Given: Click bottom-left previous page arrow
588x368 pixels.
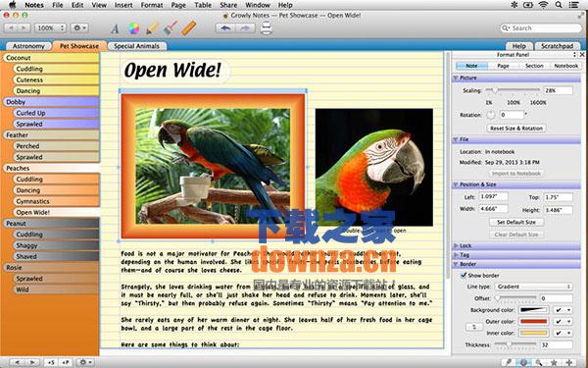Looking at the screenshot, I should 17,362.
